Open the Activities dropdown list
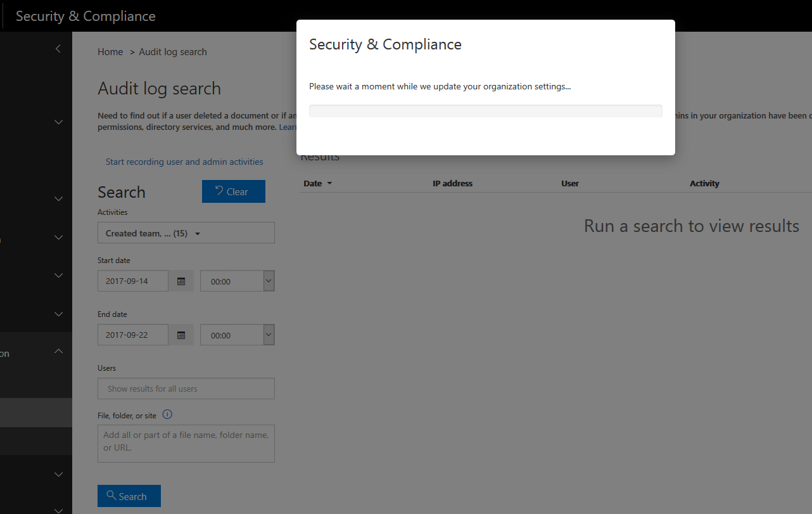This screenshot has height=514, width=812. click(x=186, y=233)
